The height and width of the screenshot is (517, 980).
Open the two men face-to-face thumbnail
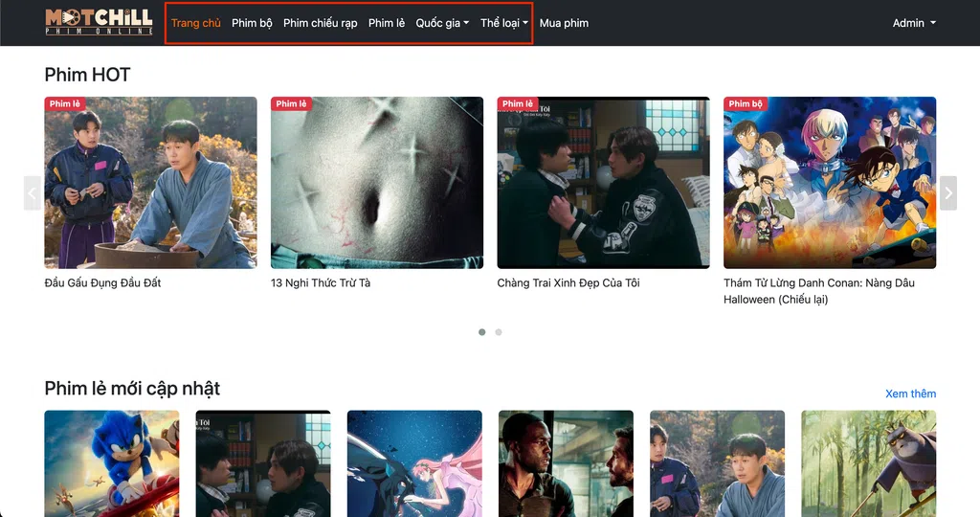pos(566,463)
